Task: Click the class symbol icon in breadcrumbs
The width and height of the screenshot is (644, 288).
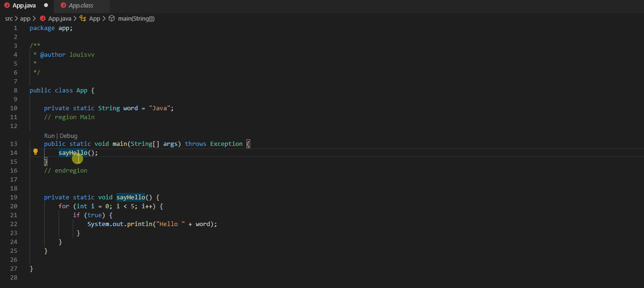Action: [83, 19]
